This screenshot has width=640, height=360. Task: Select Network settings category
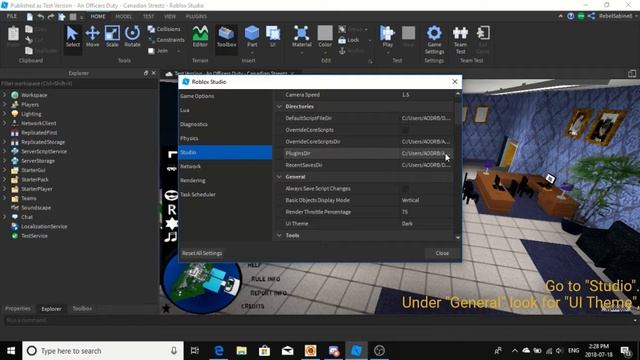coord(225,166)
